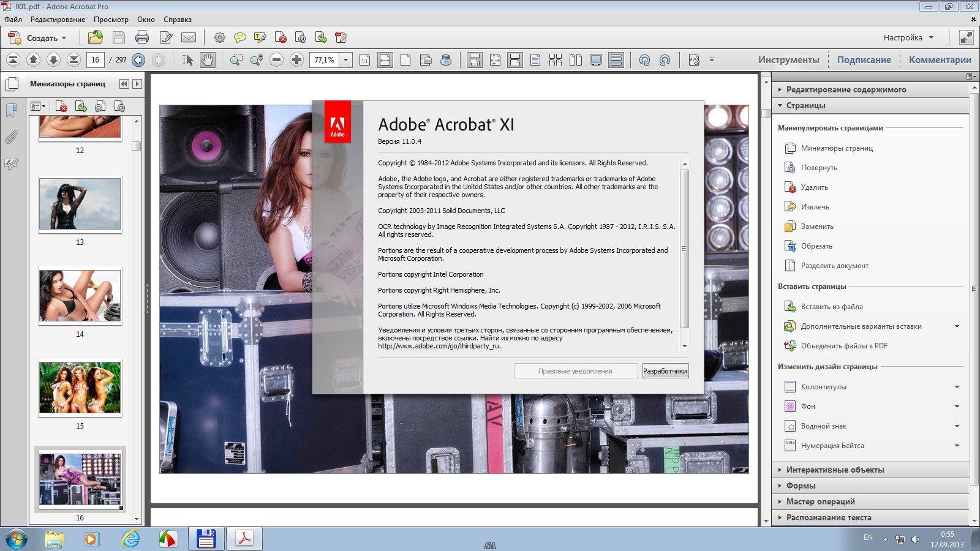980x551 pixels.
Task: Select page 14 thumbnail
Action: pos(80,296)
